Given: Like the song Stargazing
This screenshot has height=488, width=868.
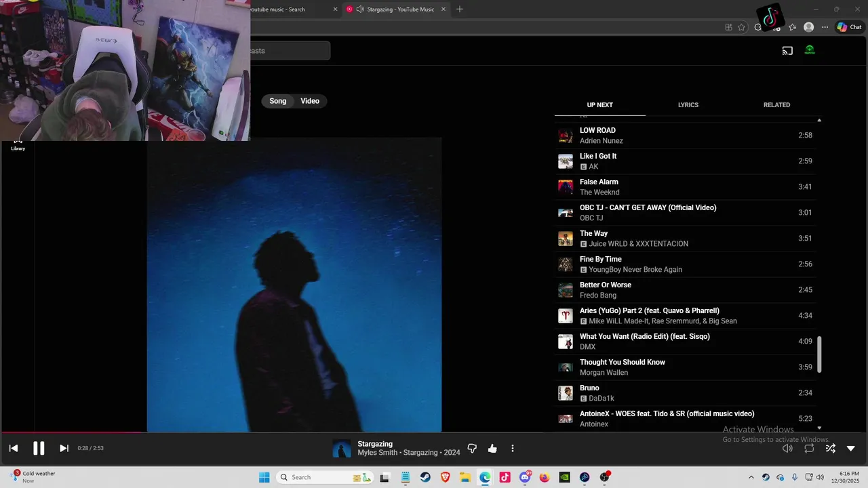Looking at the screenshot, I should [492, 448].
